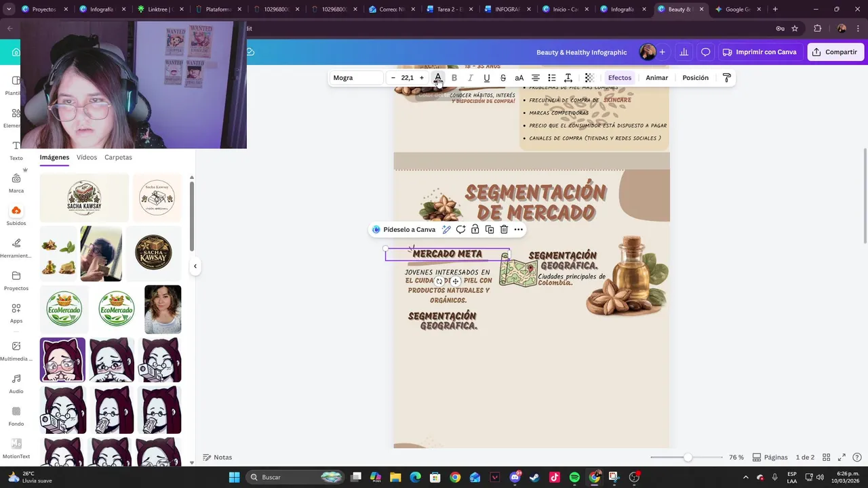The height and width of the screenshot is (488, 868).
Task: Open the MotionText sidebar app
Action: point(16,449)
